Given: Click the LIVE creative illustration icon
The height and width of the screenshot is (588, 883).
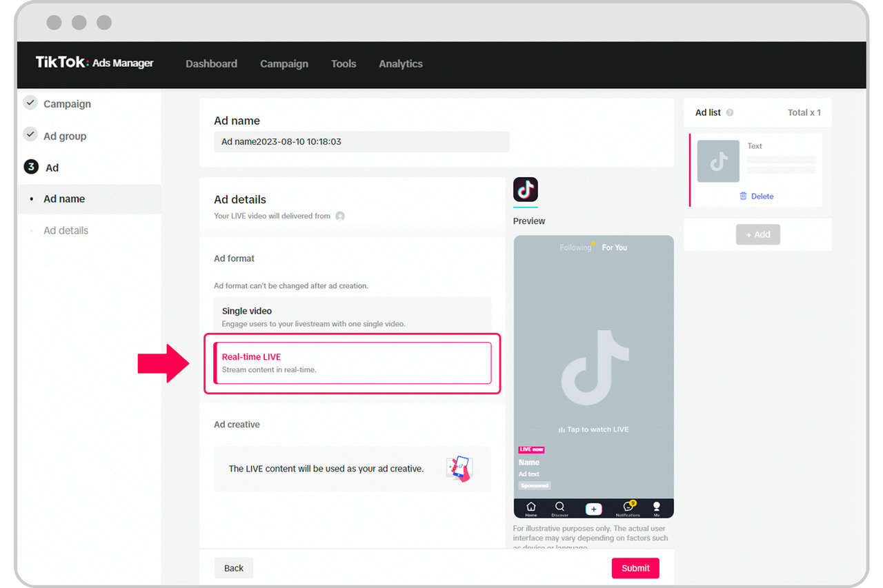Looking at the screenshot, I should pos(459,469).
